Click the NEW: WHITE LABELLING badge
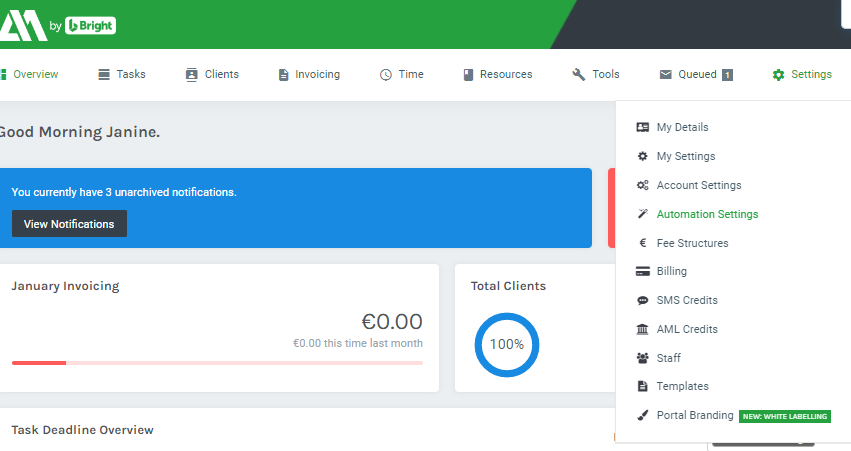 [785, 416]
